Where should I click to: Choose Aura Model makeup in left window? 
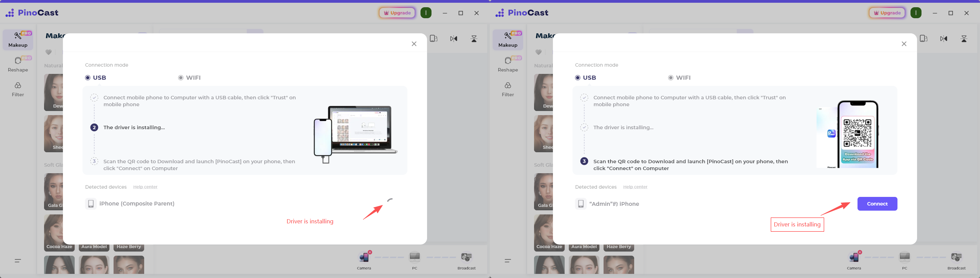94,247
